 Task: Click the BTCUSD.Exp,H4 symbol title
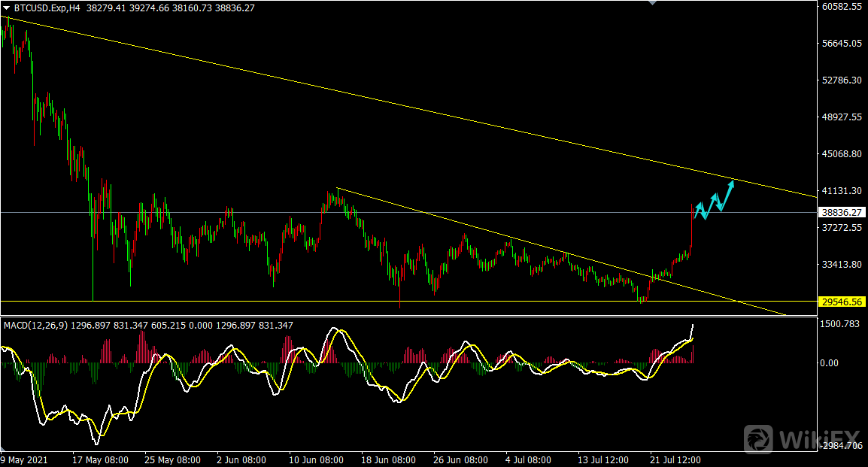point(47,8)
